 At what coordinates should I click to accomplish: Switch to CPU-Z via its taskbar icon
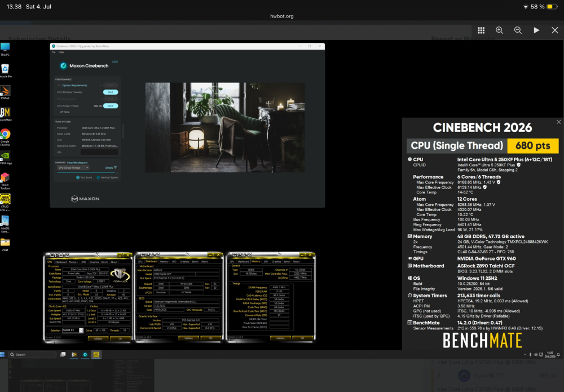pos(96,355)
